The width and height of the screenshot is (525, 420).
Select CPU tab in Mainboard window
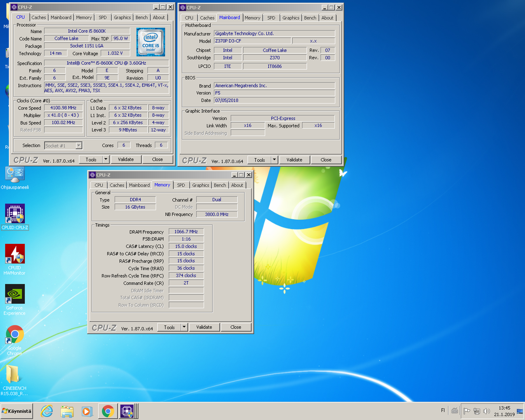(189, 18)
